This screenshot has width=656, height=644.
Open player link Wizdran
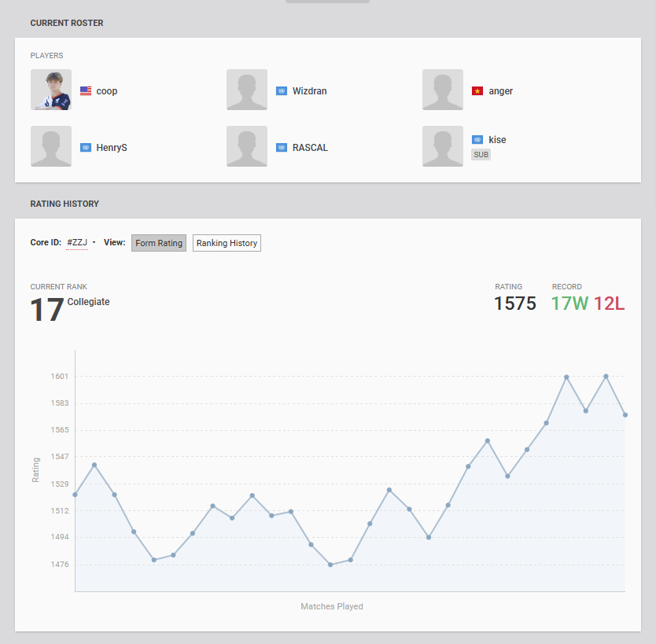pyautogui.click(x=310, y=91)
